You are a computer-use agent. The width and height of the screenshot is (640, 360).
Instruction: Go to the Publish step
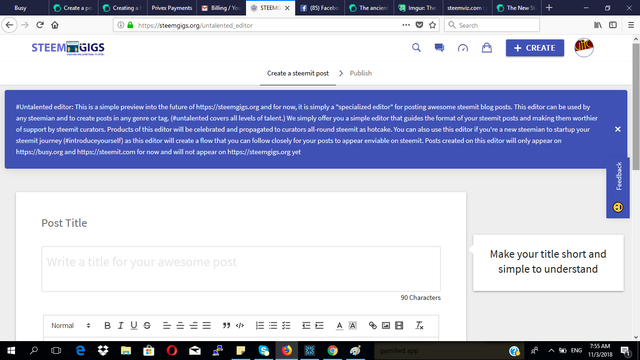(x=361, y=73)
